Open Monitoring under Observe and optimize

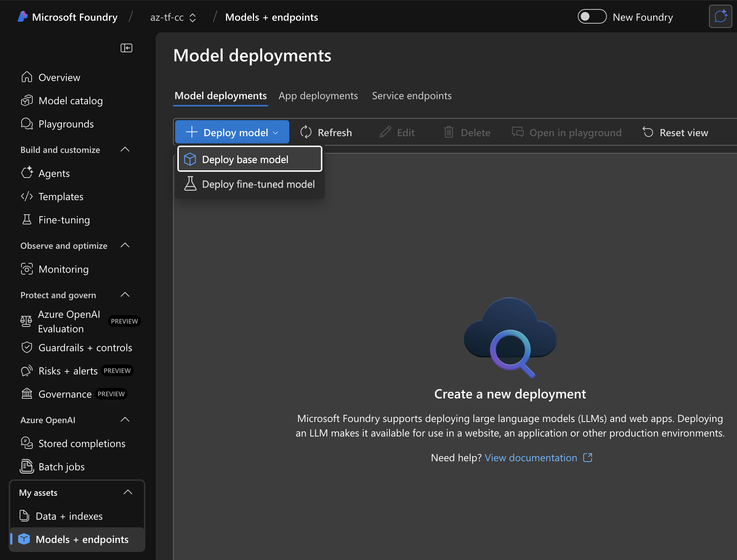63,269
